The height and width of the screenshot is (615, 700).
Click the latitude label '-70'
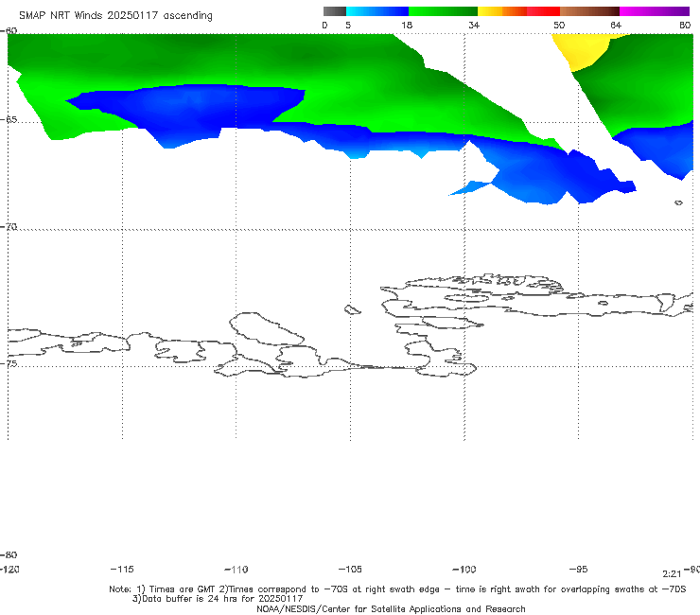pyautogui.click(x=9, y=227)
